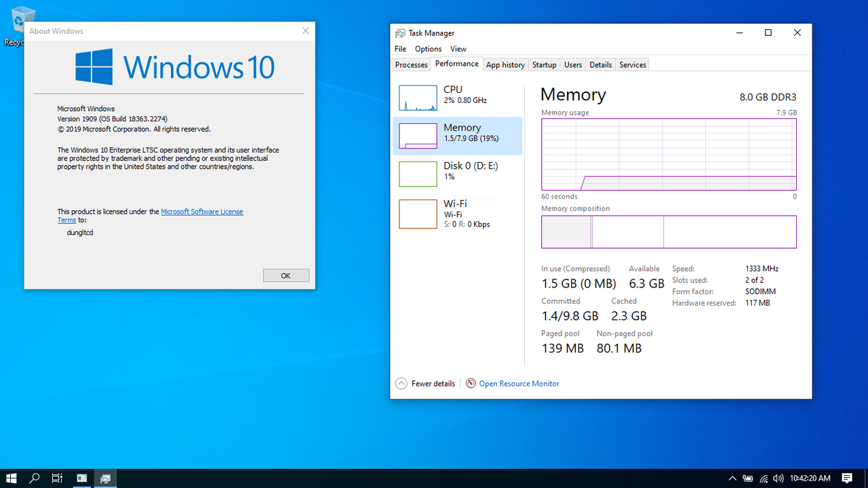Click the Paged pool 139 MB value
This screenshot has width=868, height=488.
pos(562,348)
